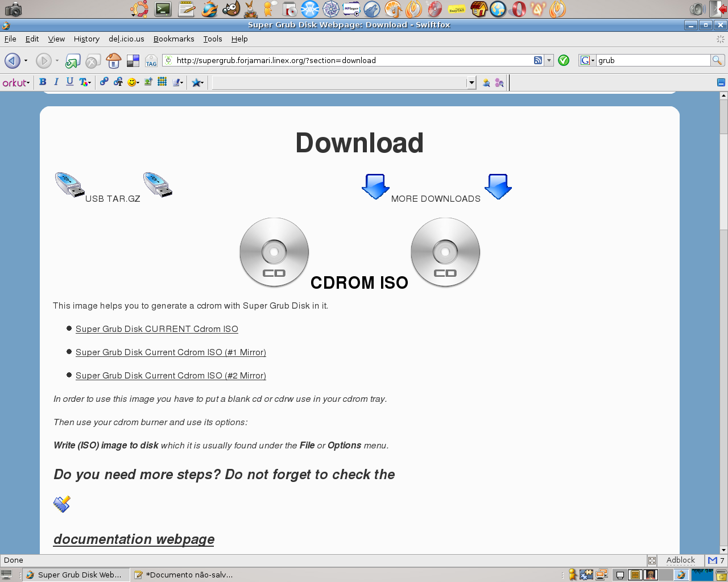Screen dimensions: 728x582
Task: Open the Bookmarks menu
Action: tap(173, 39)
